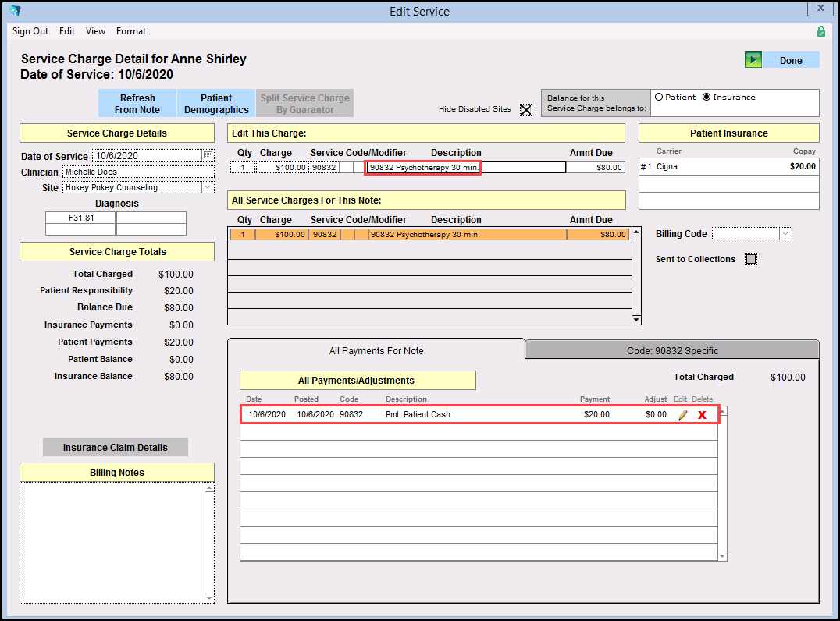Check the Sent to Collections checkbox
The image size is (840, 621).
click(x=751, y=259)
